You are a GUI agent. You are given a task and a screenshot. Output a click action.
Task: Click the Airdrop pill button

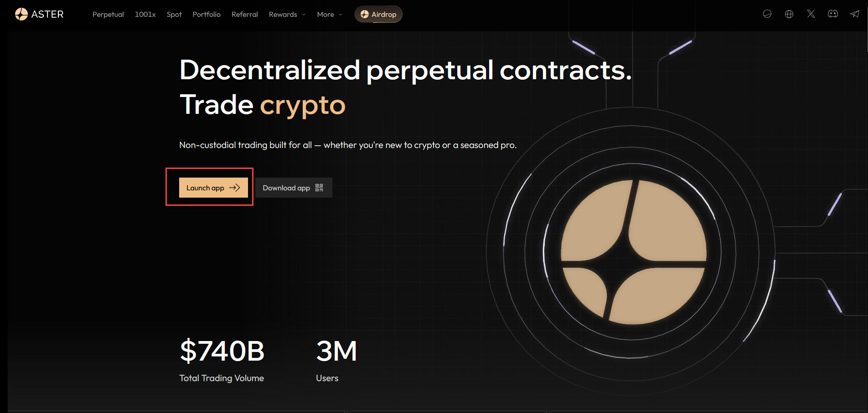point(378,14)
